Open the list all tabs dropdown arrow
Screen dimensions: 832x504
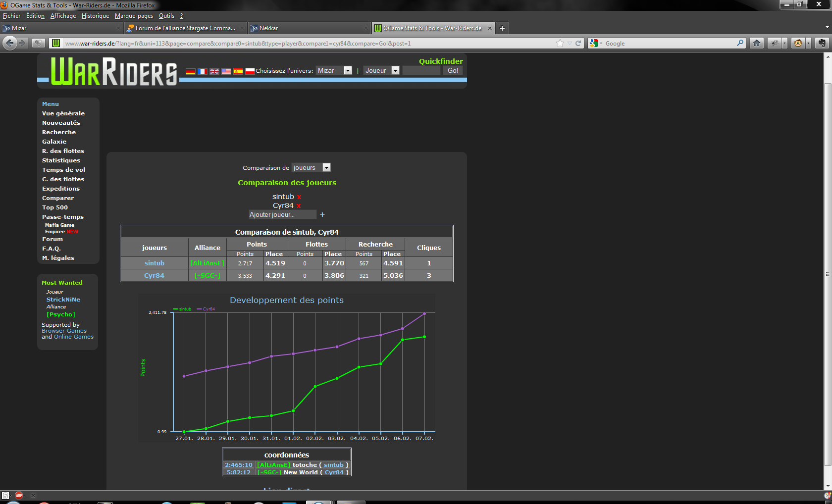pos(827,28)
